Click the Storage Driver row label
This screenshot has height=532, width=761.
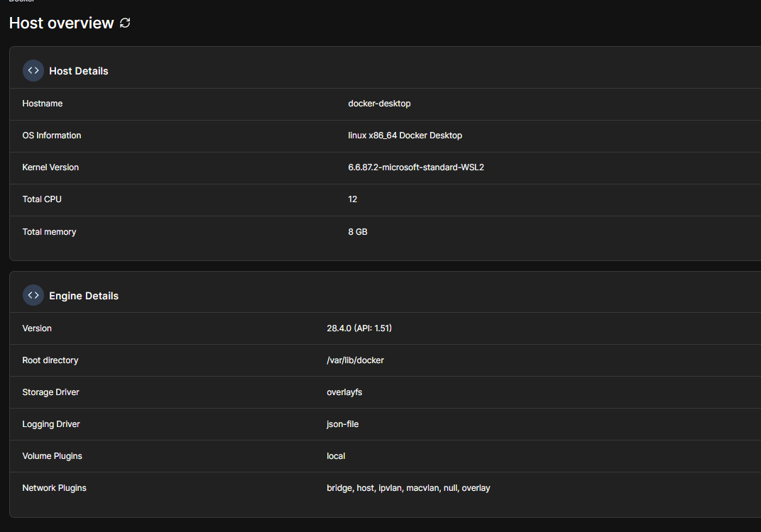[x=50, y=392]
